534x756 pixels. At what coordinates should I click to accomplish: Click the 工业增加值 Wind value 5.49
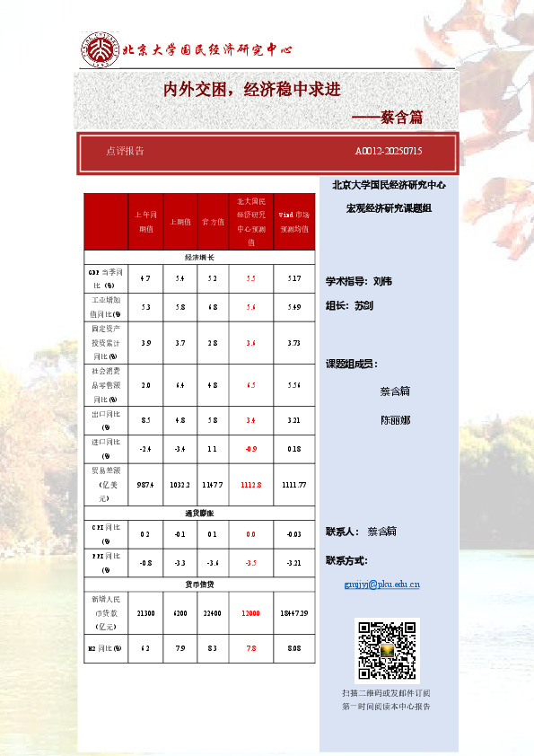pyautogui.click(x=294, y=307)
